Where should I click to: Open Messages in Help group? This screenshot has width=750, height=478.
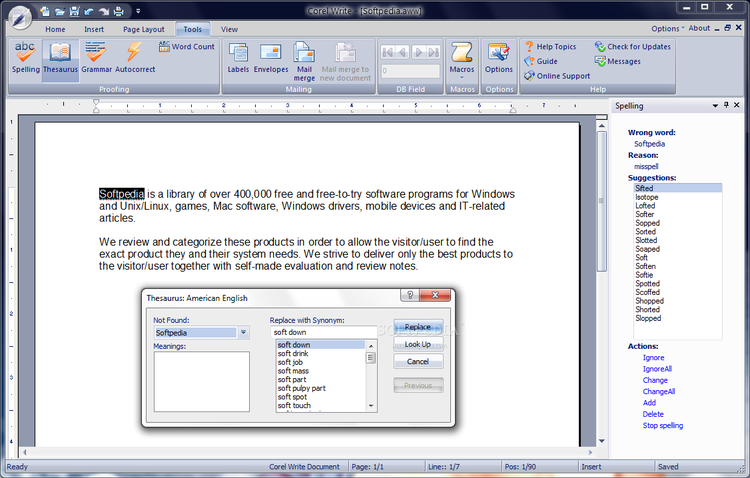click(618, 61)
